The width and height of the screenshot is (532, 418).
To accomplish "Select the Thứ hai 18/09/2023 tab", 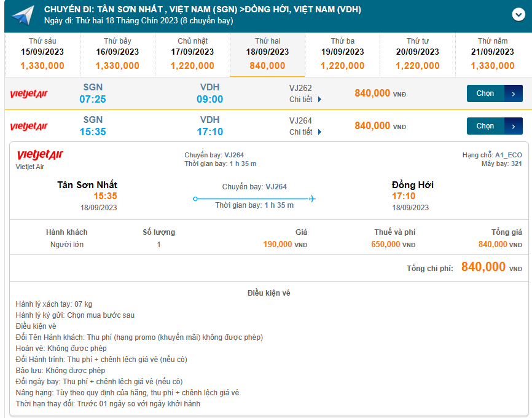I will coord(267,53).
